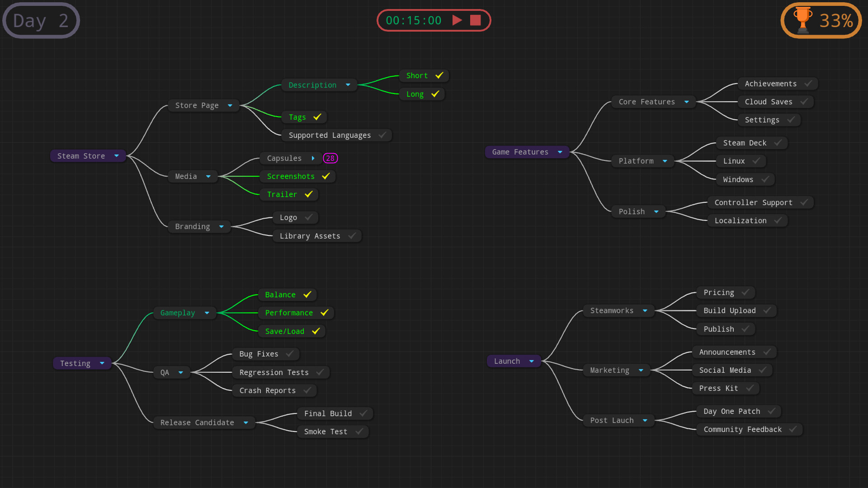Image resolution: width=868 pixels, height=488 pixels.
Task: Mark Supported Languages as done
Action: (x=382, y=135)
